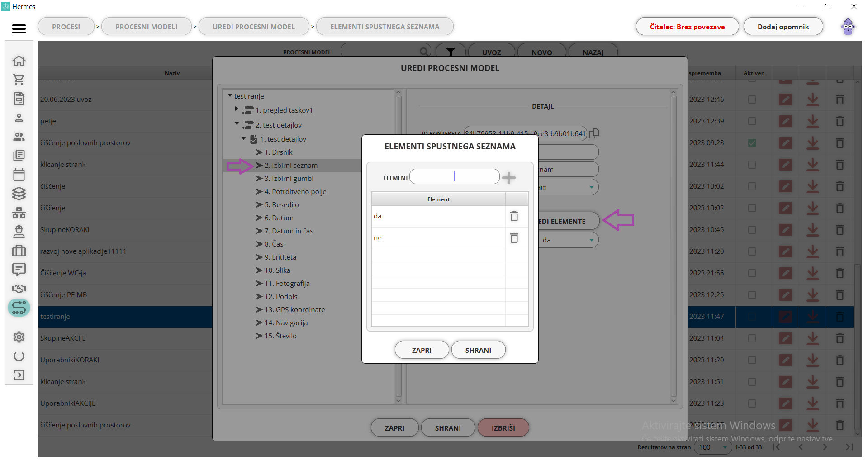Toggle Aktiven checkbox for 'petje' row
Viewport: 868px width, 465px height.
752,121
